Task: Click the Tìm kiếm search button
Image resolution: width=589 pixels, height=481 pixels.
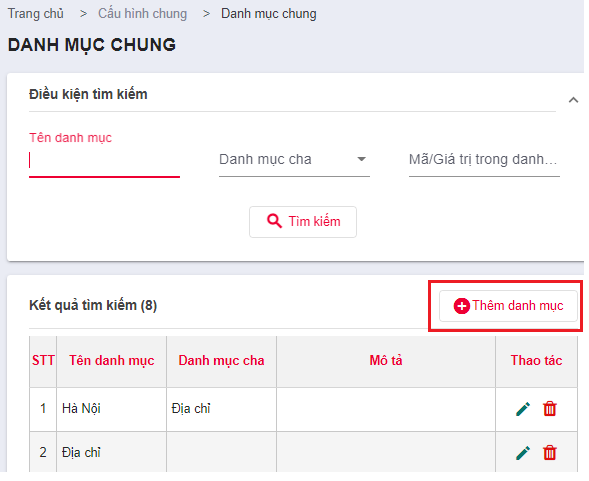Action: coord(303,222)
